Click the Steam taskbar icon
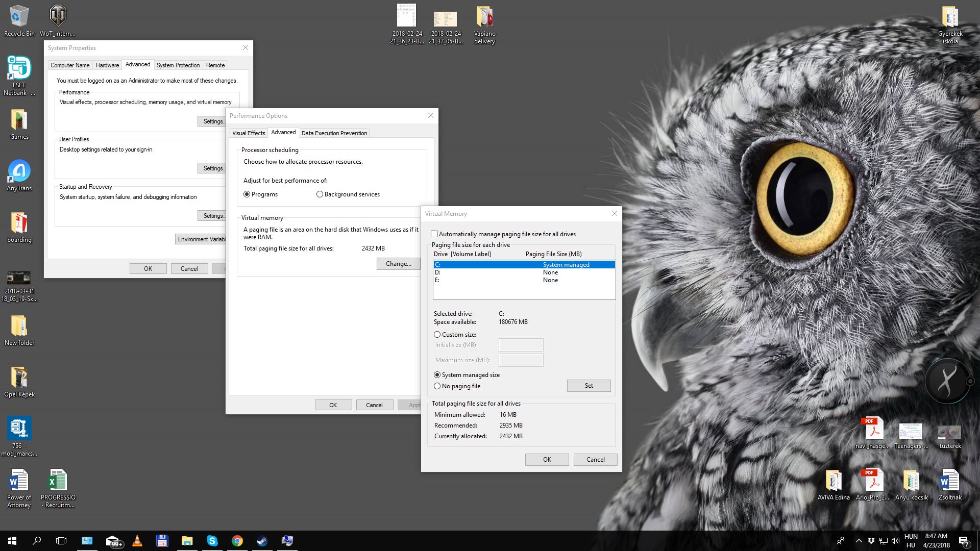 click(262, 541)
